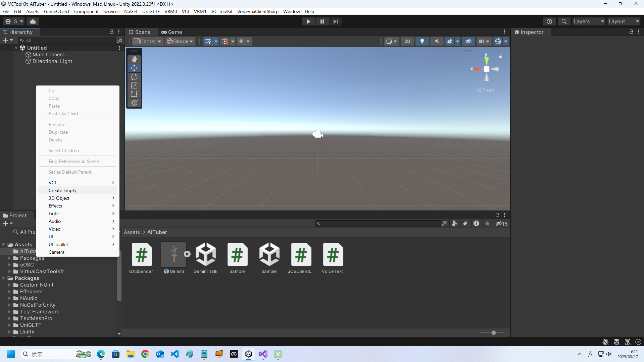Click the Project panel search field
The image size is (644, 362).
tap(378, 224)
